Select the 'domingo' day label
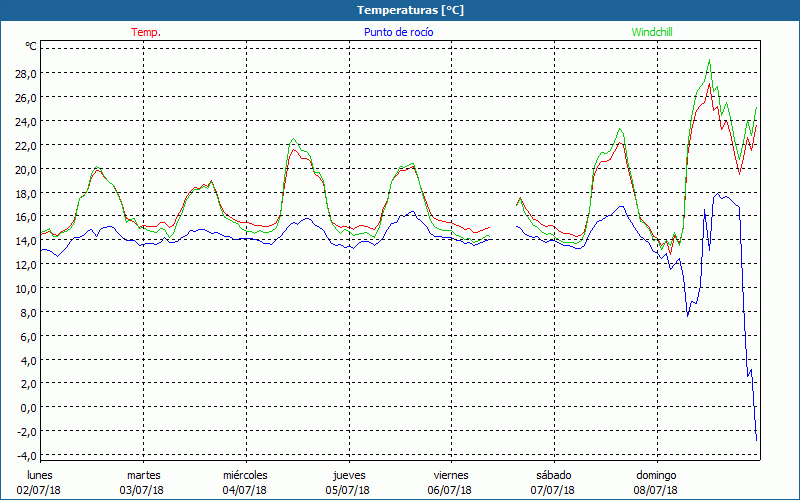This screenshot has width=800, height=500. [656, 475]
